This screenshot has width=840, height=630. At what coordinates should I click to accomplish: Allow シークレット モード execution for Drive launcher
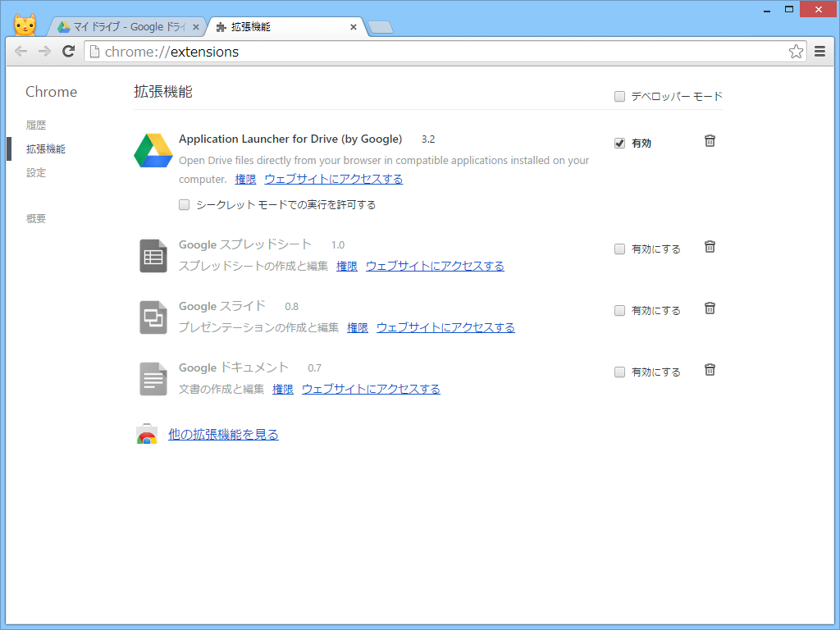click(x=184, y=204)
